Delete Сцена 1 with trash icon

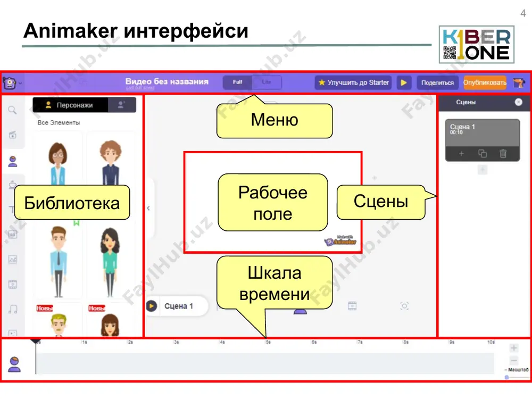[x=503, y=154]
